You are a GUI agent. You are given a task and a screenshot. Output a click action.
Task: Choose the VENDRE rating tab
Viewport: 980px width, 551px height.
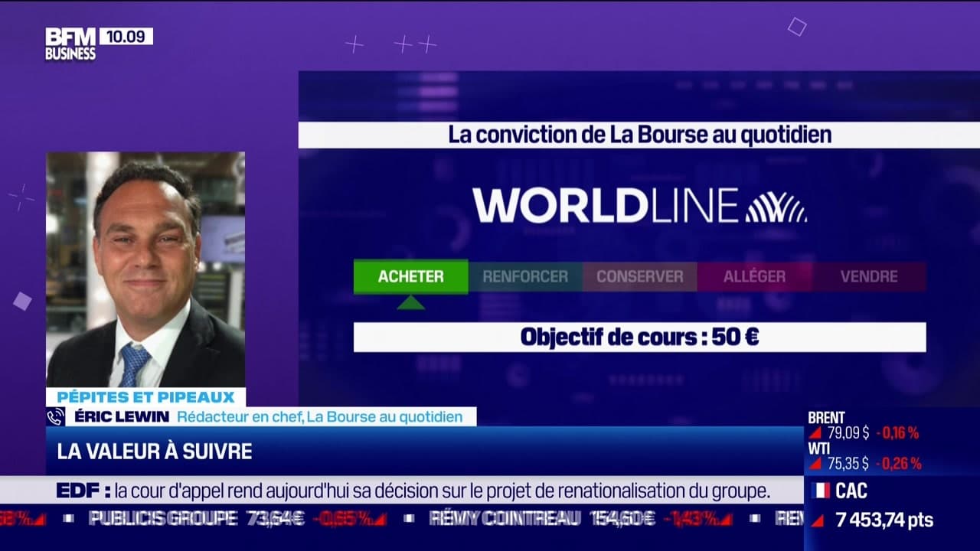[869, 276]
